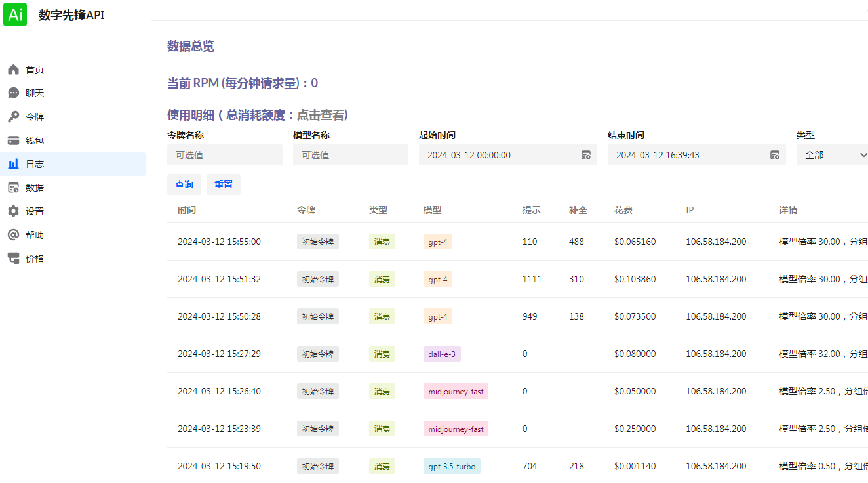This screenshot has width=868, height=483.
Task: Click the cost $0.103860
Action: (635, 279)
